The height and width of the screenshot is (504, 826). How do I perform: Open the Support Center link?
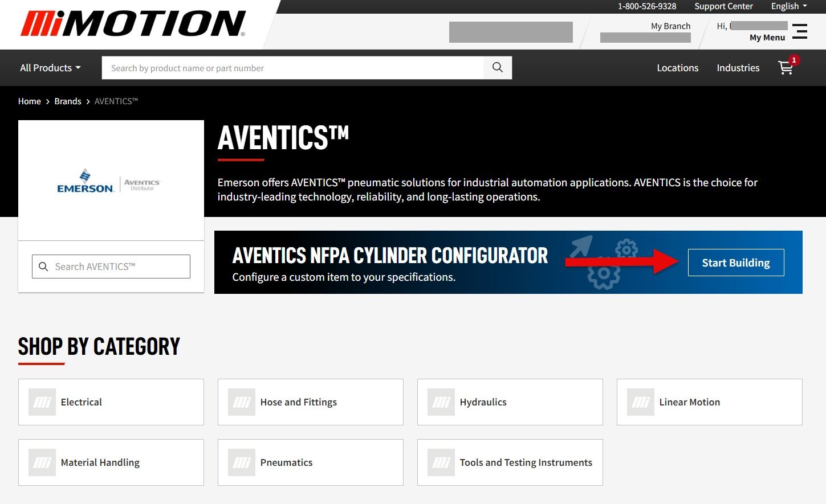click(x=723, y=6)
